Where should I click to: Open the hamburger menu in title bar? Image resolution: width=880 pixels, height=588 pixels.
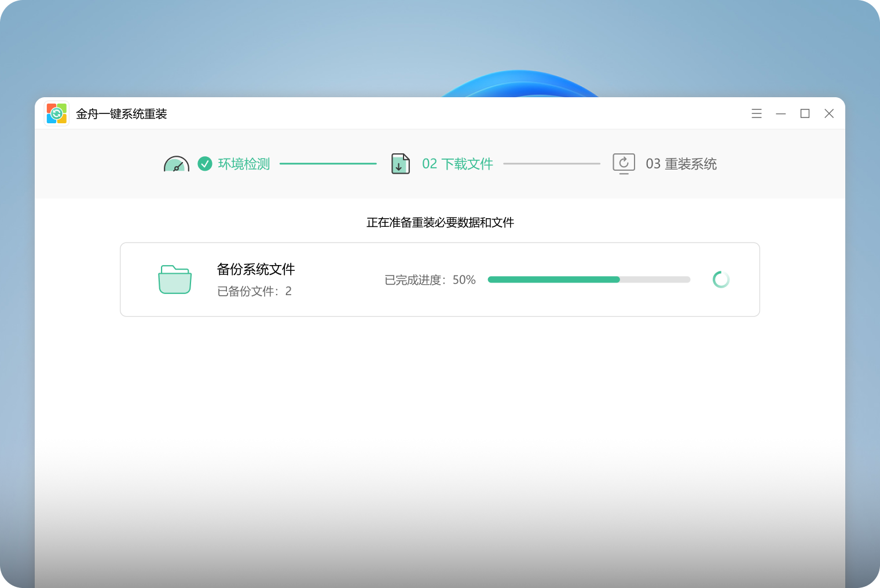pos(756,113)
